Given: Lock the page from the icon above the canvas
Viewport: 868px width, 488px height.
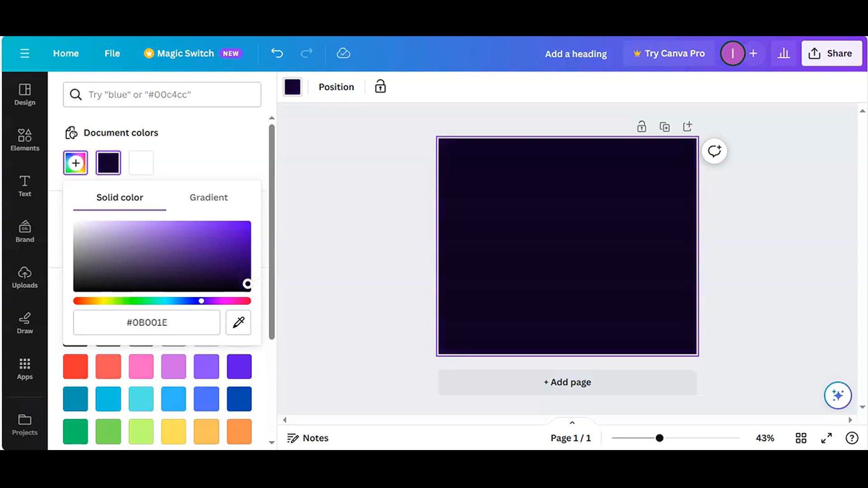Looking at the screenshot, I should 642,127.
